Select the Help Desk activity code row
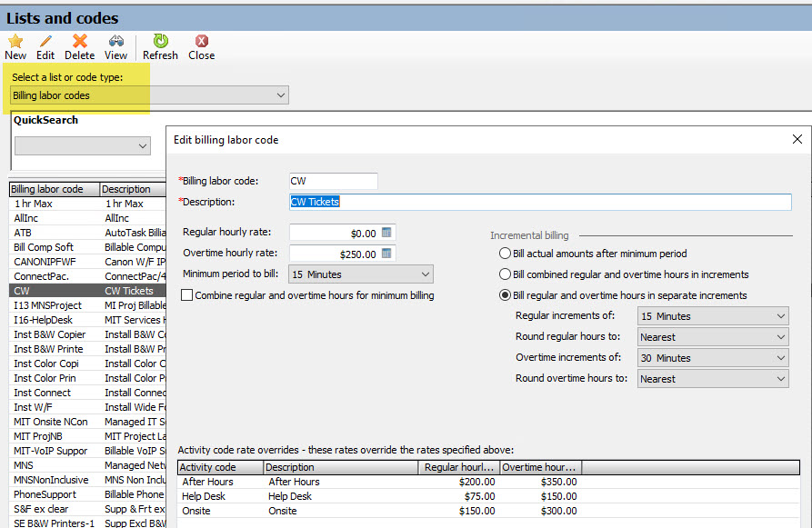The width and height of the screenshot is (812, 528). (488, 496)
